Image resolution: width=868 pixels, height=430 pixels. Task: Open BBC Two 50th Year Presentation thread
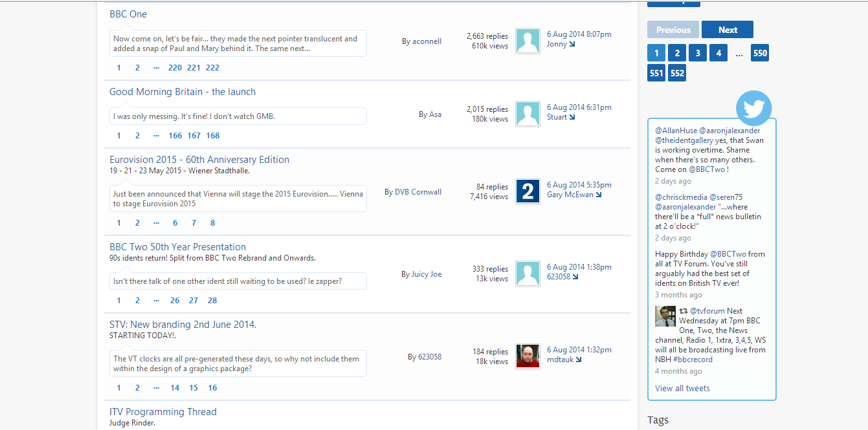pos(178,247)
